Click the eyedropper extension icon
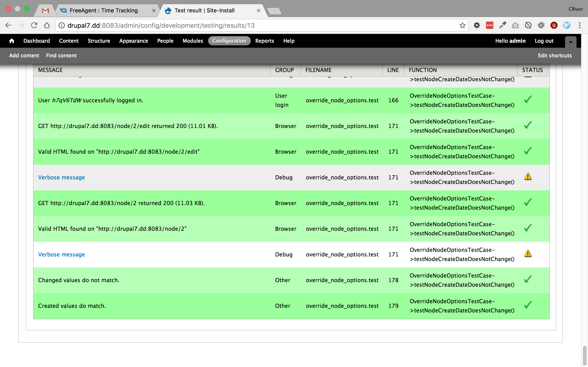Image resolution: width=588 pixels, height=367 pixels. coord(503,25)
